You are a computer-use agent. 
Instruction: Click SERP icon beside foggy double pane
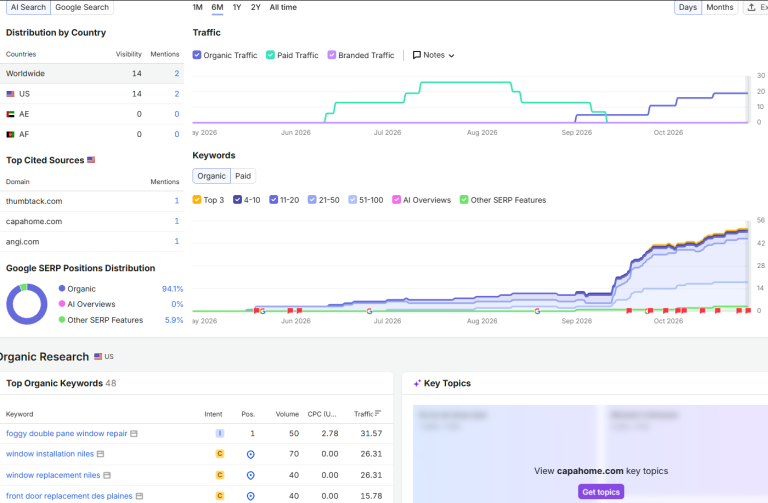[x=134, y=433]
